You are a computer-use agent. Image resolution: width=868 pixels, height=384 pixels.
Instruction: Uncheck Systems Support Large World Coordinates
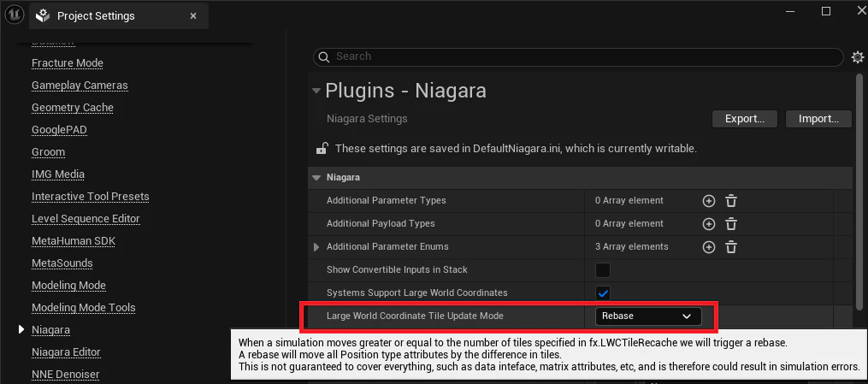(x=603, y=293)
